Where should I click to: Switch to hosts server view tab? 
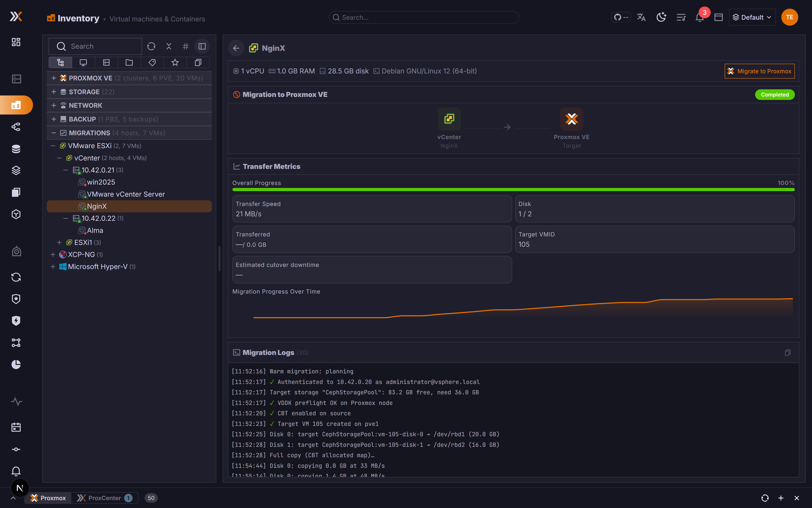point(106,62)
